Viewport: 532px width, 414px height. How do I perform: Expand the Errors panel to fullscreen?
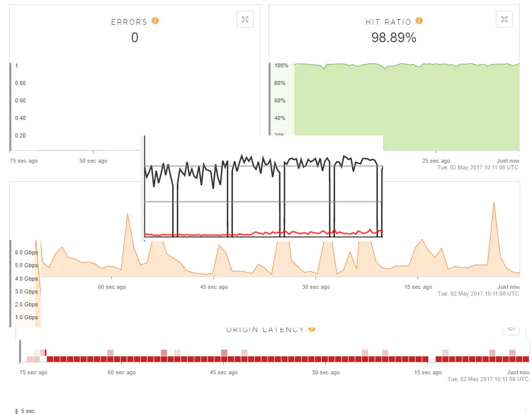point(245,20)
